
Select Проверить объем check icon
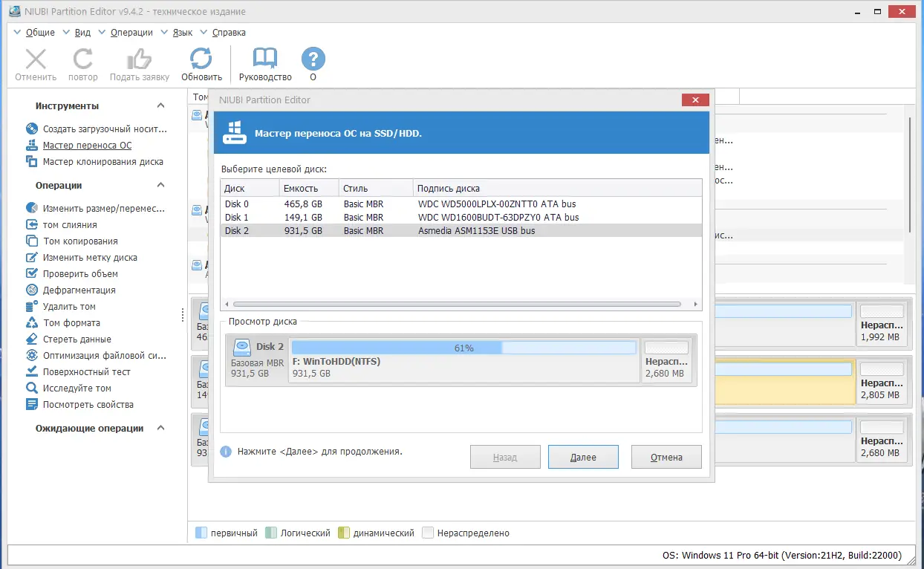point(32,274)
